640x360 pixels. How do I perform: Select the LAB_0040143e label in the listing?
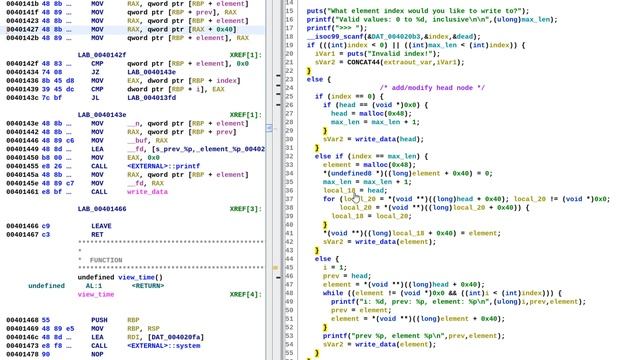[102, 115]
